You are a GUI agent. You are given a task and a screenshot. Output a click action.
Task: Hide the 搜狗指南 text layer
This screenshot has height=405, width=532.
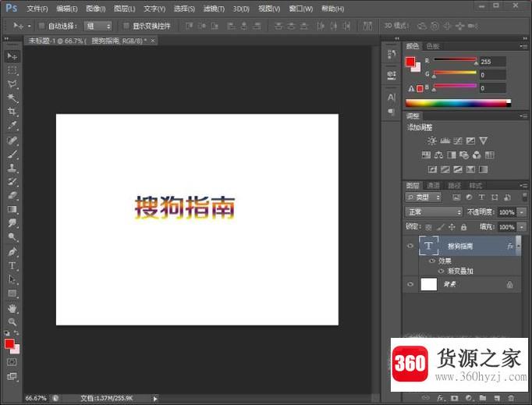[x=410, y=246]
